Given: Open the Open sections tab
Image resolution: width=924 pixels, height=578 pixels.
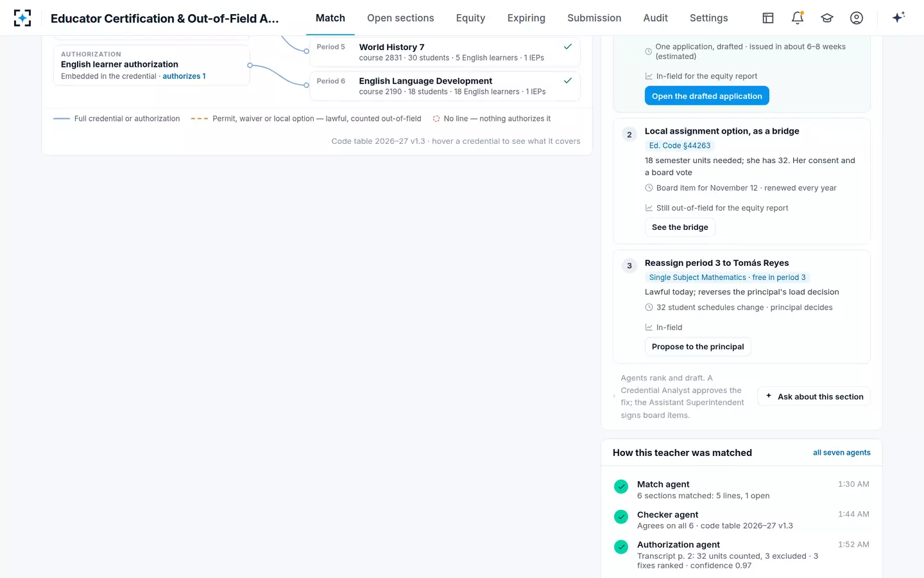Looking at the screenshot, I should tap(400, 18).
